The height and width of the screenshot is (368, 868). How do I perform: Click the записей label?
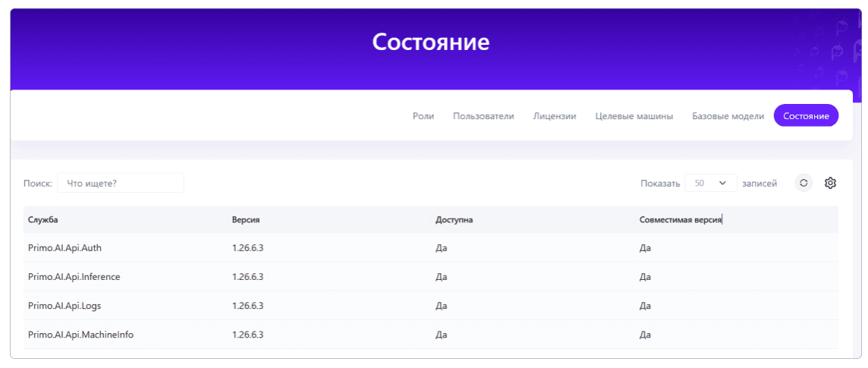[759, 183]
